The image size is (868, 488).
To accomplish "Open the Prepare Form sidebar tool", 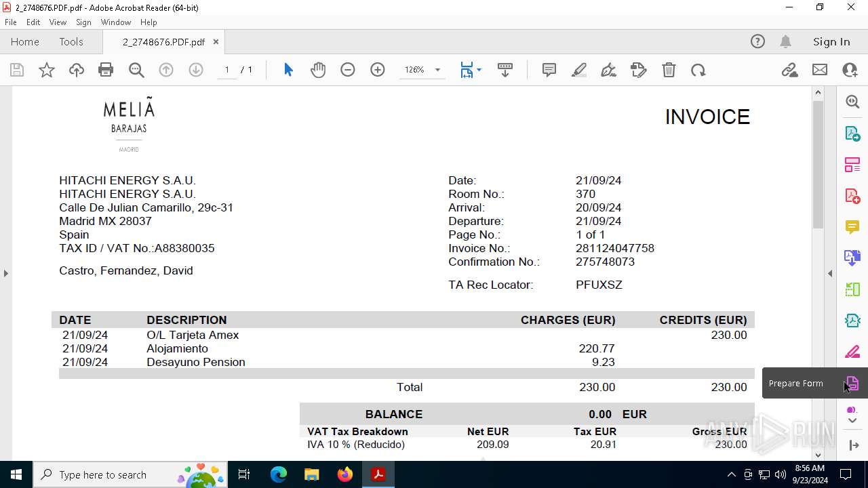I will click(852, 383).
